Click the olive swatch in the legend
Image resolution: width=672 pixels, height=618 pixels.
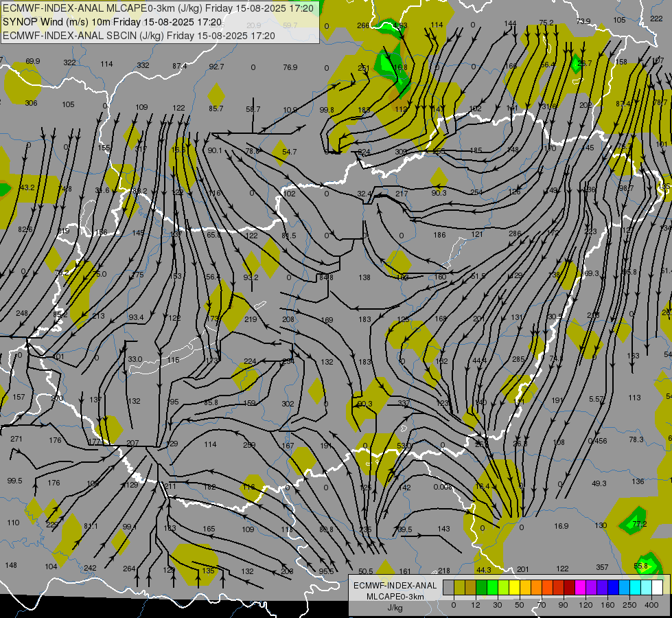pos(459,587)
